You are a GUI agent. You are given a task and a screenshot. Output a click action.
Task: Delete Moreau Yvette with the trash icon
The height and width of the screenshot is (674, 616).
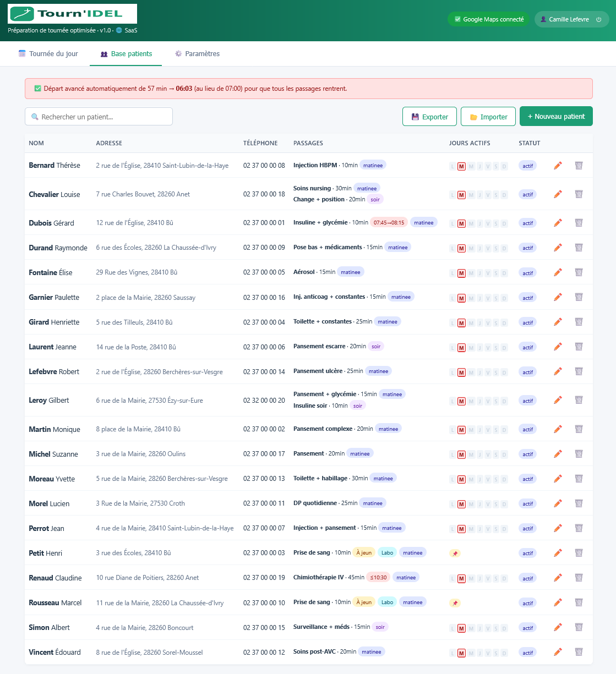(x=579, y=479)
